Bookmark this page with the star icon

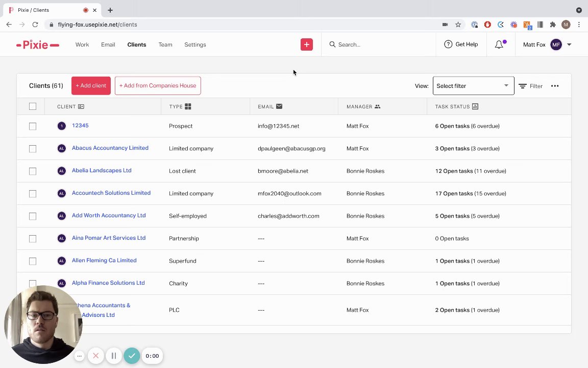tap(458, 25)
